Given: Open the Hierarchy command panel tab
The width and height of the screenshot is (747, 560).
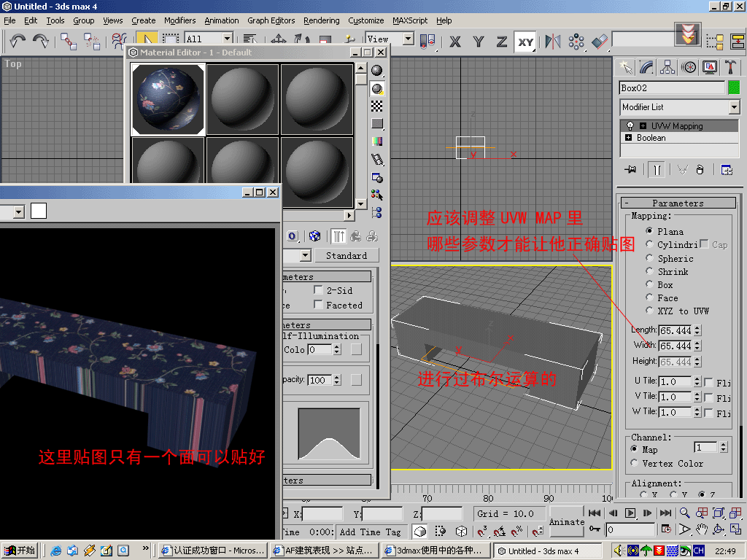Looking at the screenshot, I should coord(667,67).
